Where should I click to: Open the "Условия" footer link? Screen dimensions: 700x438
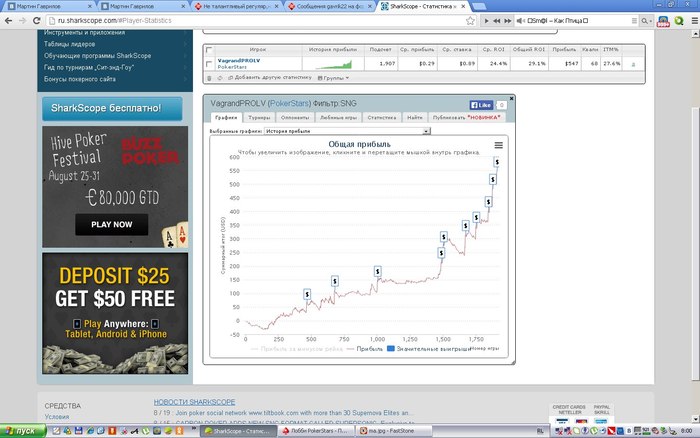click(57, 417)
